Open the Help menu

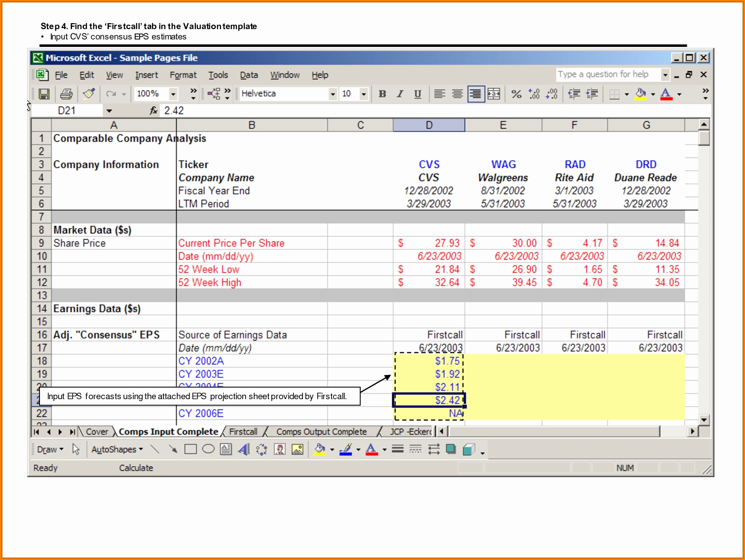tap(320, 75)
